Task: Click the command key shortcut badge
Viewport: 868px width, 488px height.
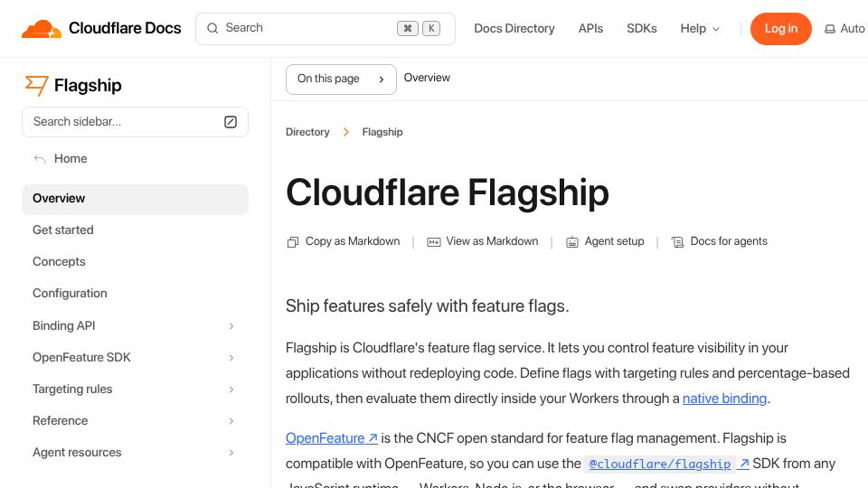Action: tap(408, 28)
